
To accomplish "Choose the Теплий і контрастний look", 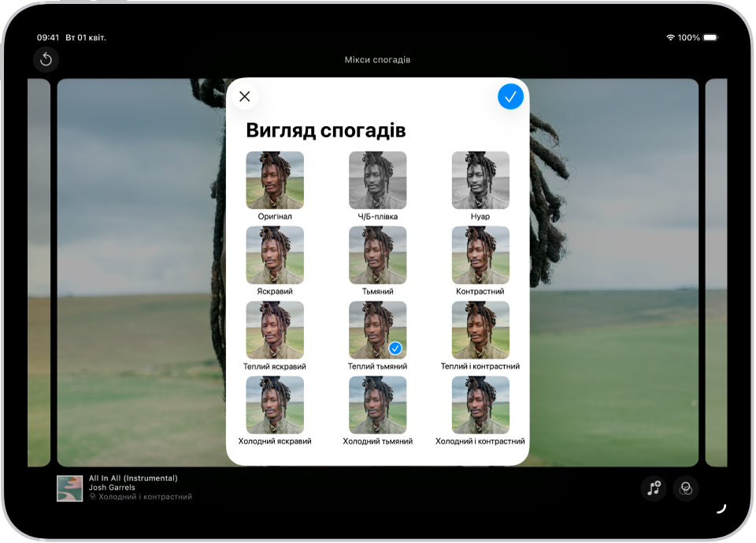I will click(x=480, y=329).
